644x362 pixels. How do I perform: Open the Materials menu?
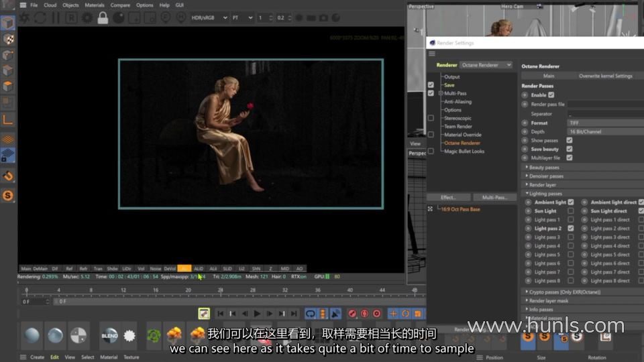[x=94, y=5]
